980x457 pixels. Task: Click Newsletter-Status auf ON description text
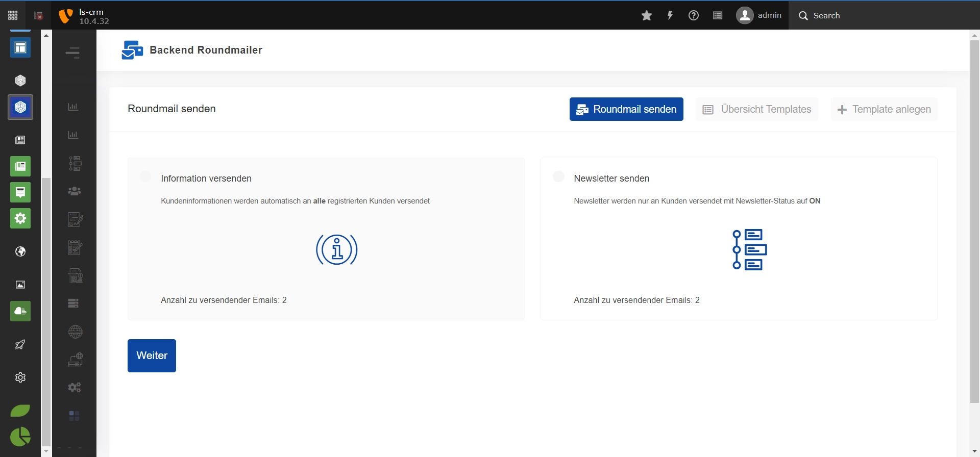pyautogui.click(x=697, y=201)
